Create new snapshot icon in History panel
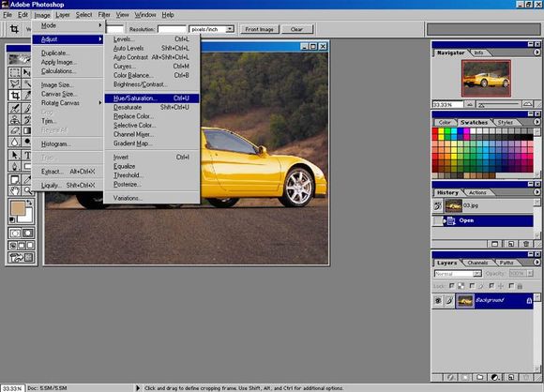 [510, 244]
